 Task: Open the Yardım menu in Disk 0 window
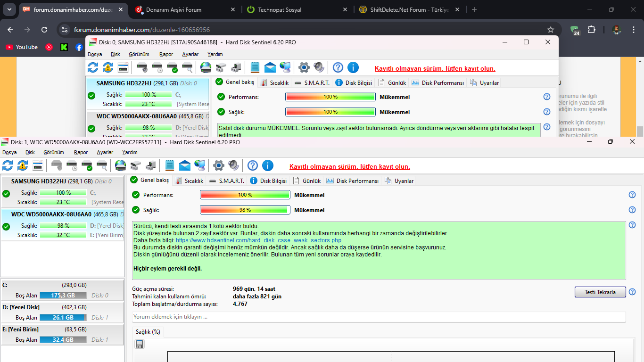coord(215,54)
